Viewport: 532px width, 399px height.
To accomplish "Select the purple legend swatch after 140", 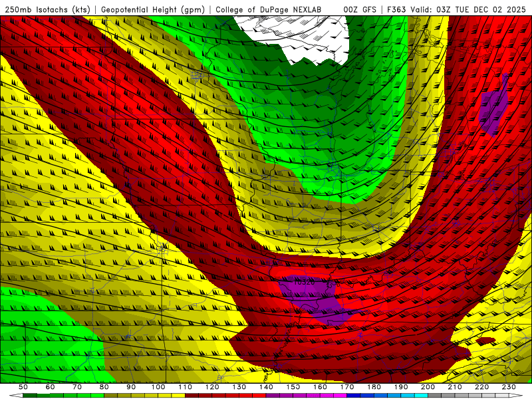I will coord(273,396).
